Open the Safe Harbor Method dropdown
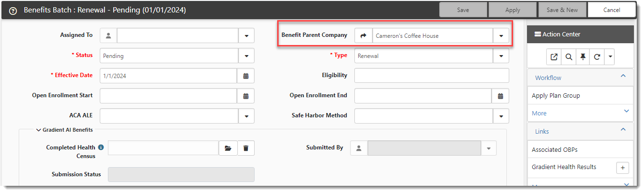 pyautogui.click(x=501, y=116)
